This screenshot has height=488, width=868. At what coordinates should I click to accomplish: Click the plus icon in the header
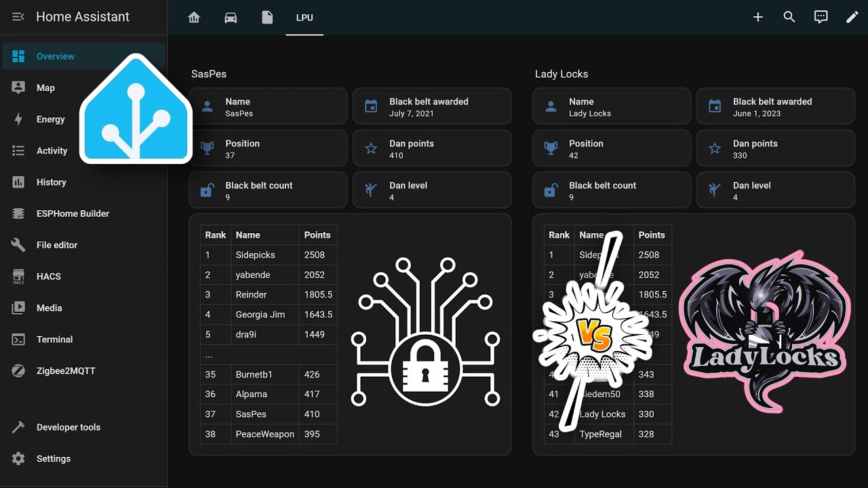point(758,18)
